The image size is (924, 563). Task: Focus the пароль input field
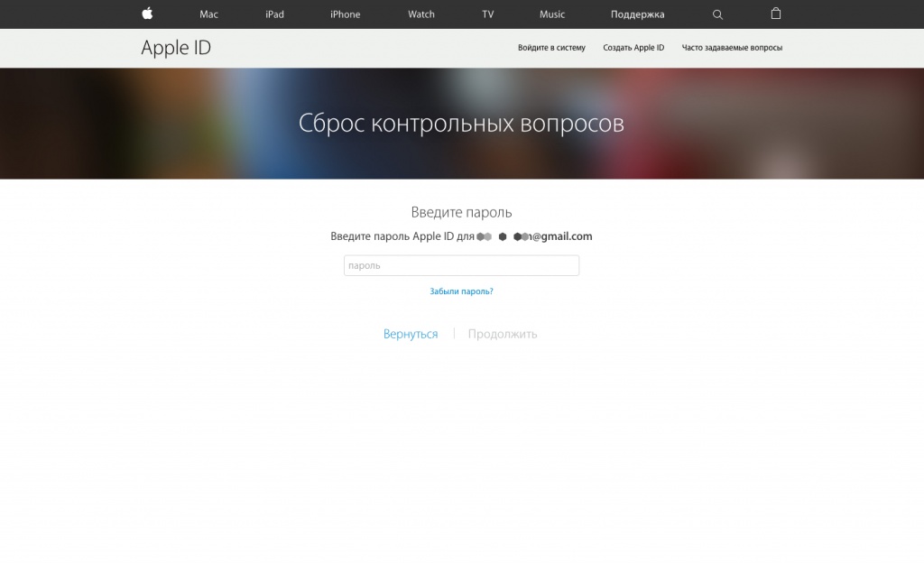[x=461, y=265]
